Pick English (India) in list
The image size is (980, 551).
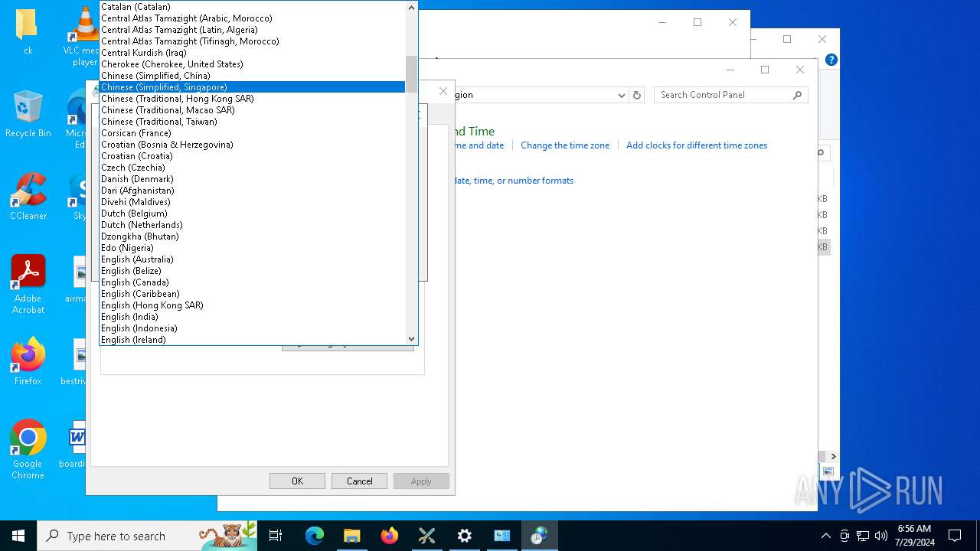point(252,317)
